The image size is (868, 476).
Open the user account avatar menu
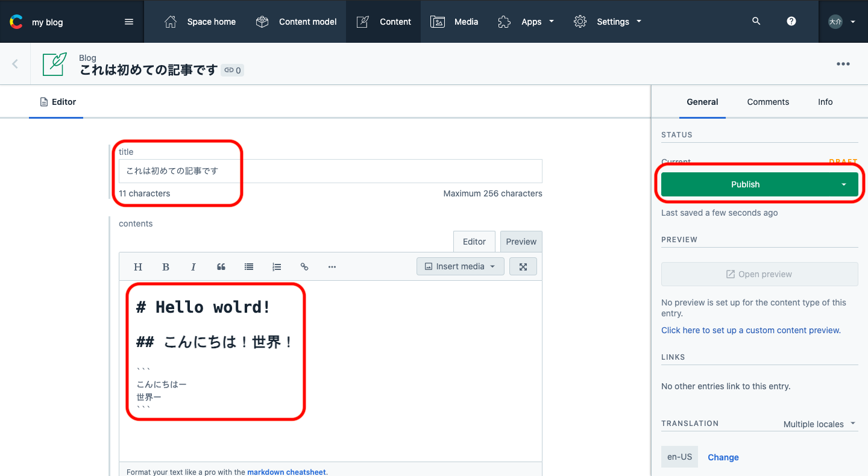coord(843,22)
